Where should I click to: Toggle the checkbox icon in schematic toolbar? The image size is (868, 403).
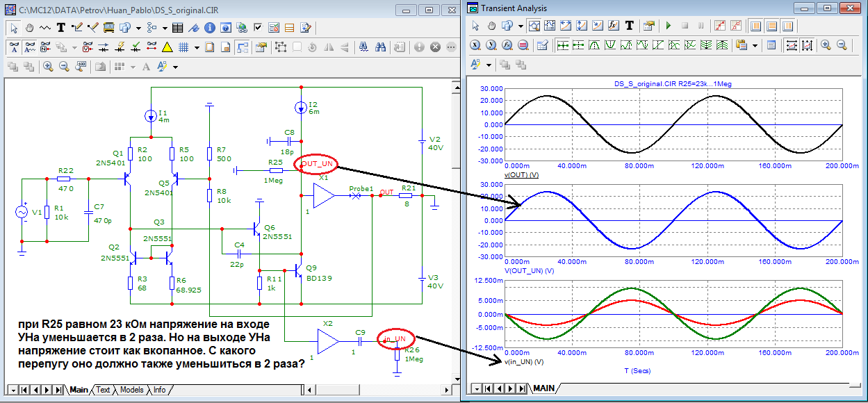click(258, 28)
